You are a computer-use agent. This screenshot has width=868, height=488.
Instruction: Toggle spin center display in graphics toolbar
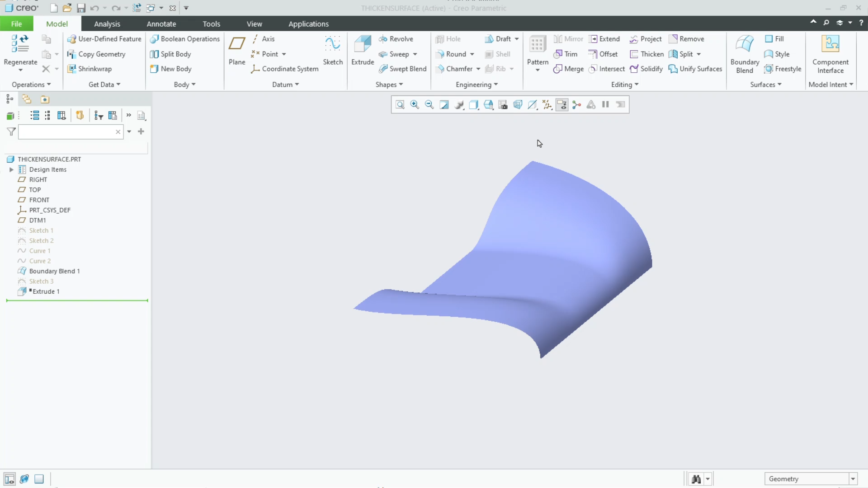(x=576, y=105)
